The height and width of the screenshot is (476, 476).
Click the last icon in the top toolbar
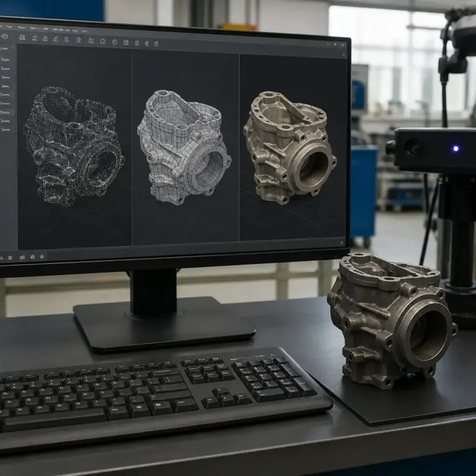156,44
